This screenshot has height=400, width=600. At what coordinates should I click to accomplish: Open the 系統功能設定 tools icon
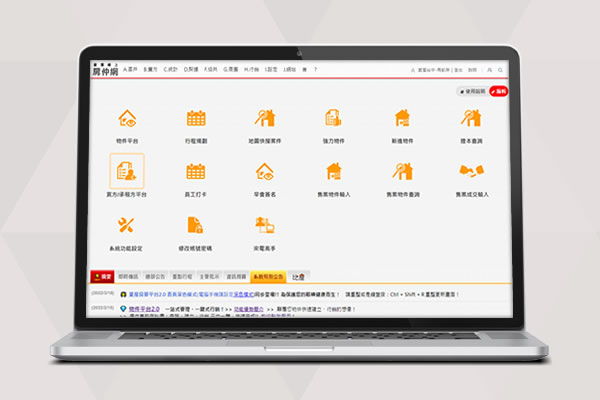128,225
